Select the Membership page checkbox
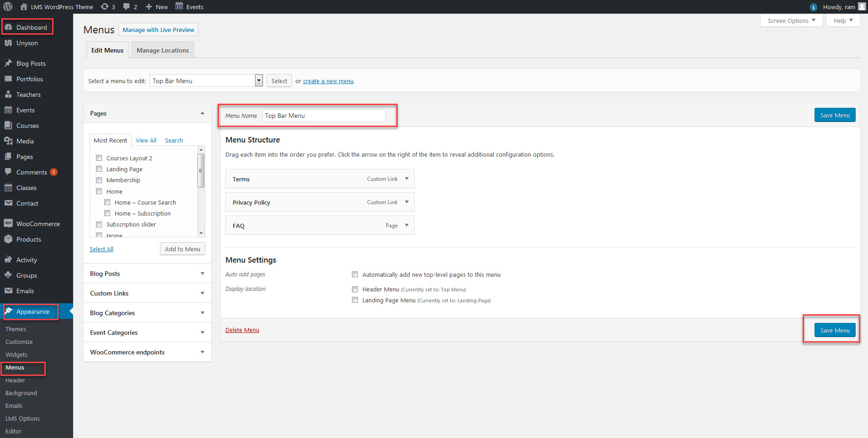 [x=99, y=180]
